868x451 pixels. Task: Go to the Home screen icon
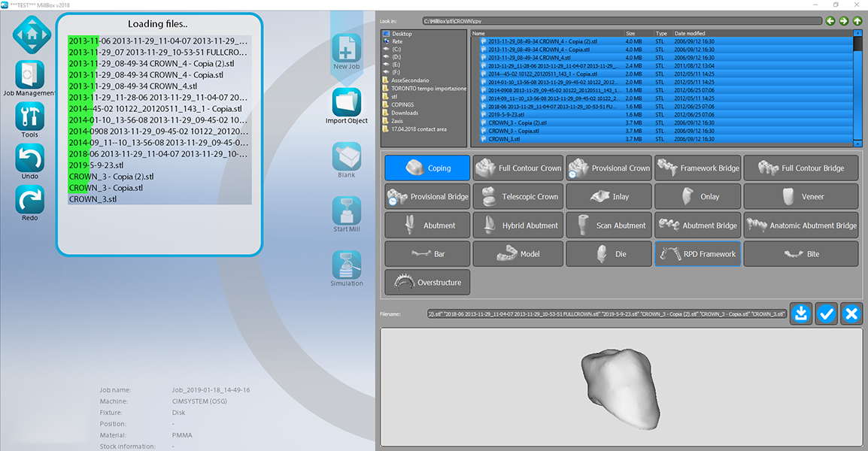point(32,35)
